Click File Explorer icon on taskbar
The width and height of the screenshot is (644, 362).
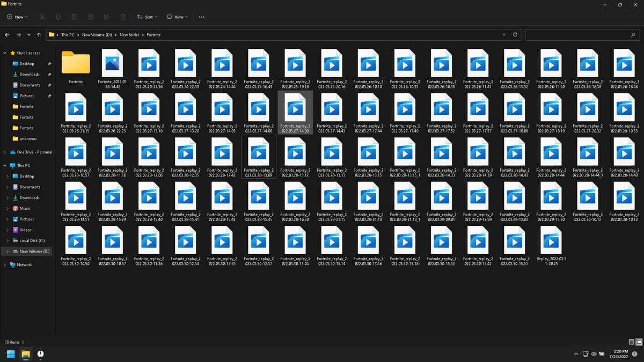click(x=25, y=354)
